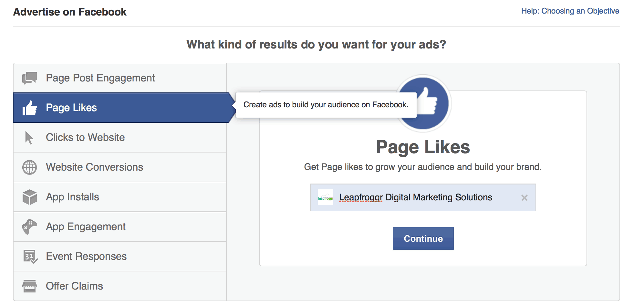The width and height of the screenshot is (644, 307).
Task: Pick the App Installs objective
Action: click(120, 197)
